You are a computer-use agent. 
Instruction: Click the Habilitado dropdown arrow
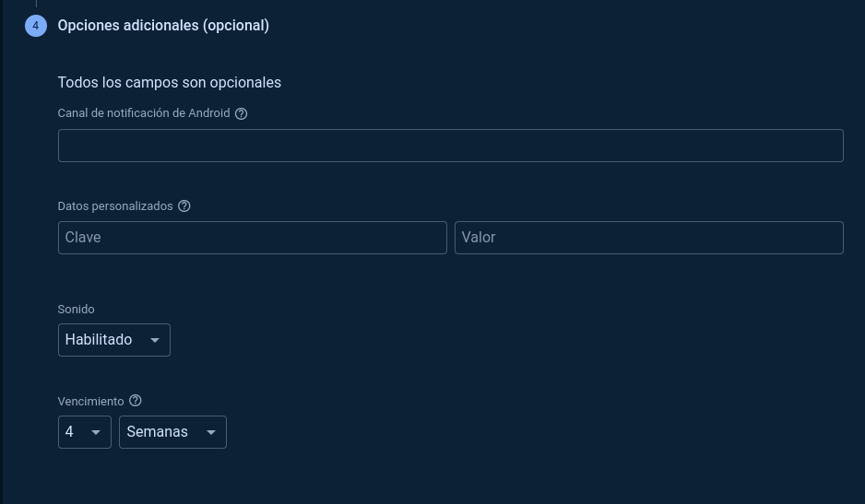155,340
